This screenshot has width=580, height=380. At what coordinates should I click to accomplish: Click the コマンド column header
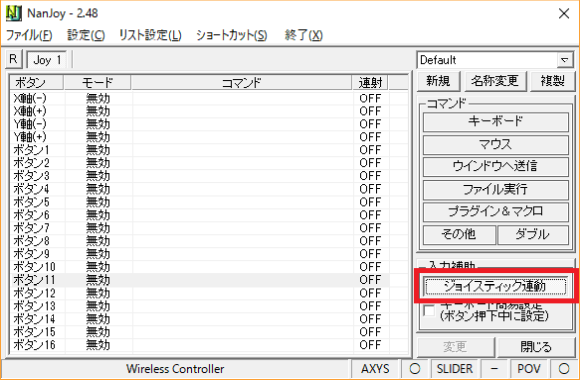[241, 83]
